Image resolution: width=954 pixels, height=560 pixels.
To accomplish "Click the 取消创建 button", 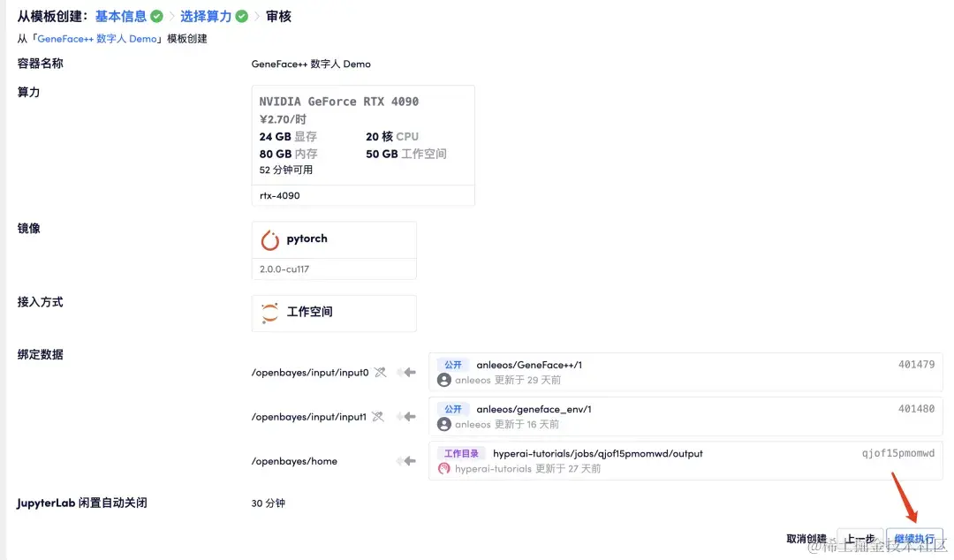I will (805, 538).
